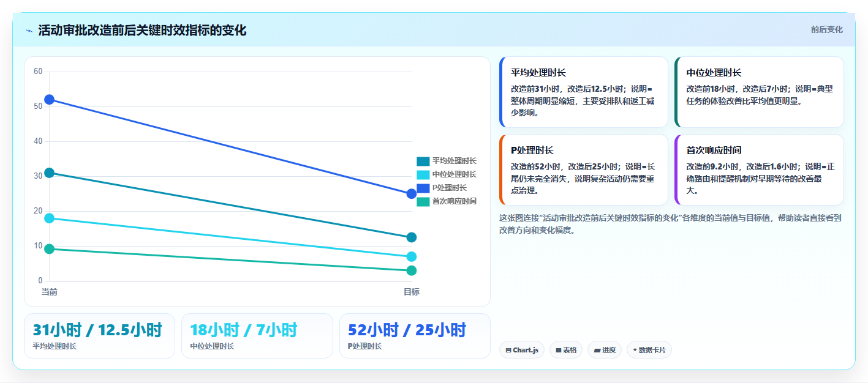
Task: Click the 中位处理时长 info card heading
Action: [x=714, y=73]
